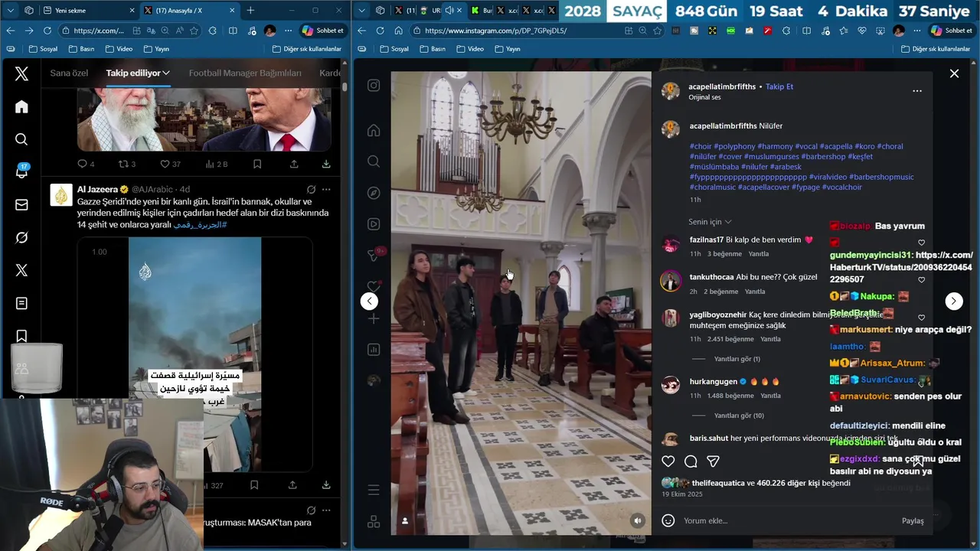
Task: Switch to Sana özel tab
Action: click(69, 73)
